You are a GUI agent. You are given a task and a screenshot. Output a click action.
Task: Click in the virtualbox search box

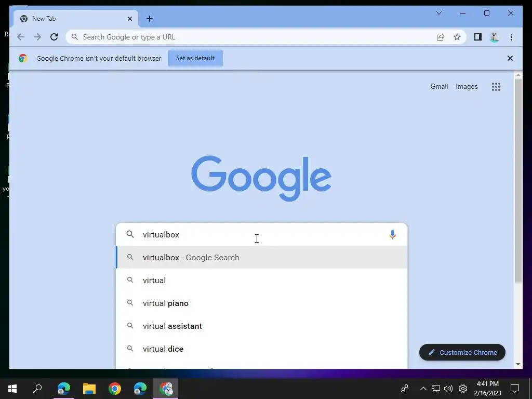[261, 234]
